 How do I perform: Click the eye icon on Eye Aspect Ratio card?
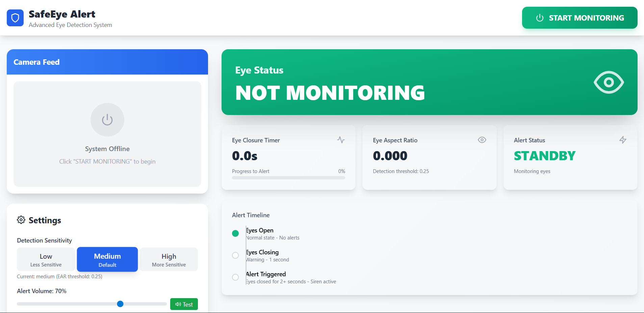coord(482,140)
